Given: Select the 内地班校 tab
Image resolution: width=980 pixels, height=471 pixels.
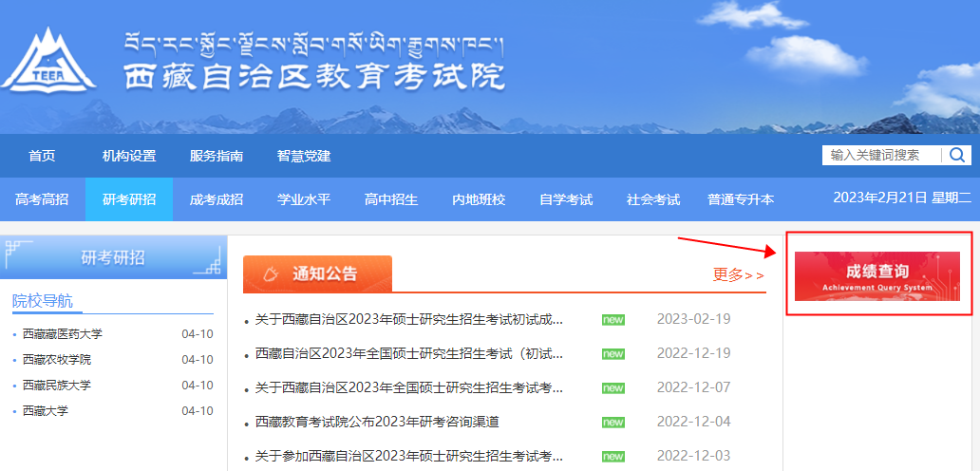Looking at the screenshot, I should [479, 200].
